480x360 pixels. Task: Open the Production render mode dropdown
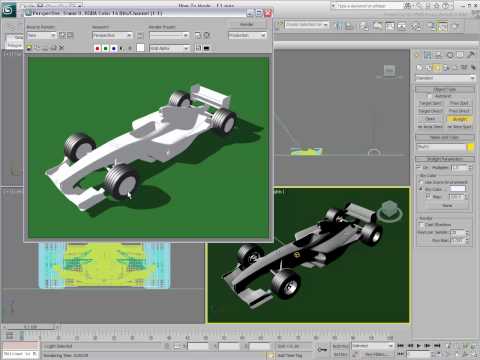click(x=247, y=35)
